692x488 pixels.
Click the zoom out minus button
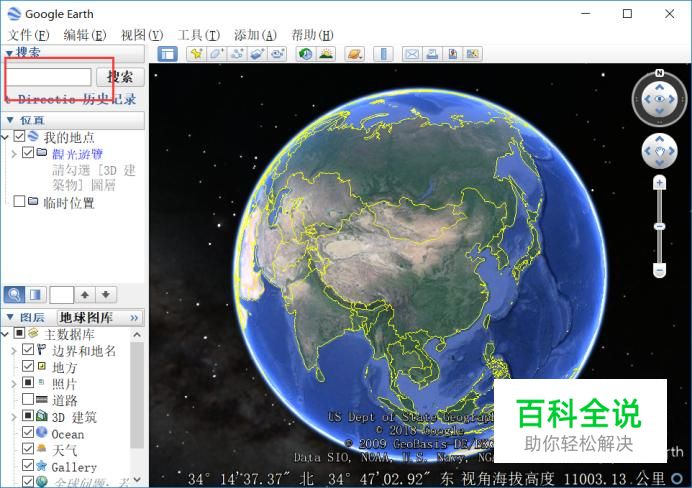click(659, 270)
